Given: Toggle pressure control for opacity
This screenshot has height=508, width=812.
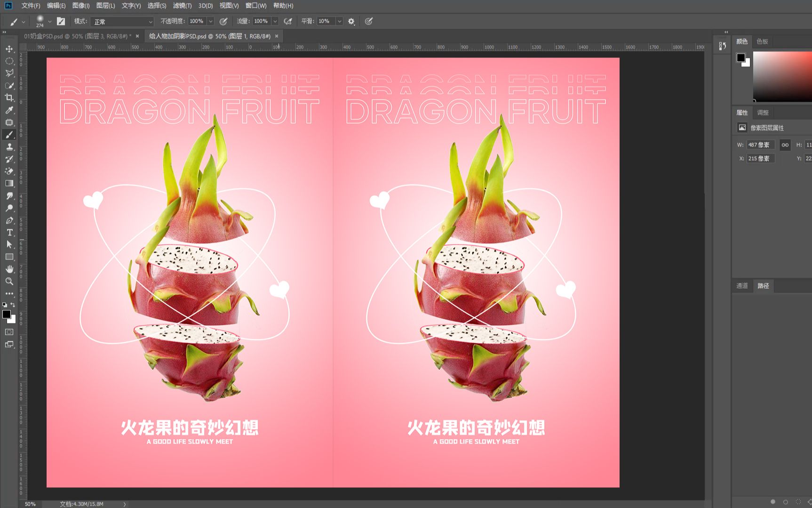Looking at the screenshot, I should (224, 21).
